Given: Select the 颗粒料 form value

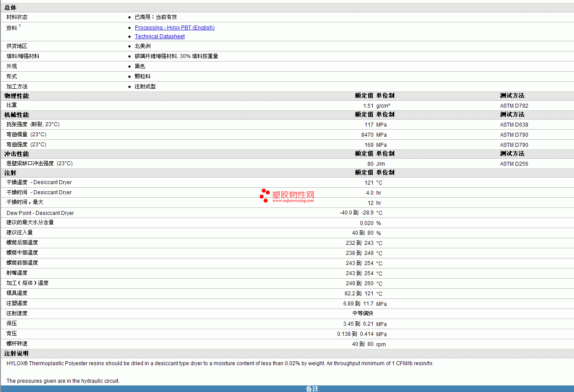Looking at the screenshot, I should pyautogui.click(x=142, y=76).
